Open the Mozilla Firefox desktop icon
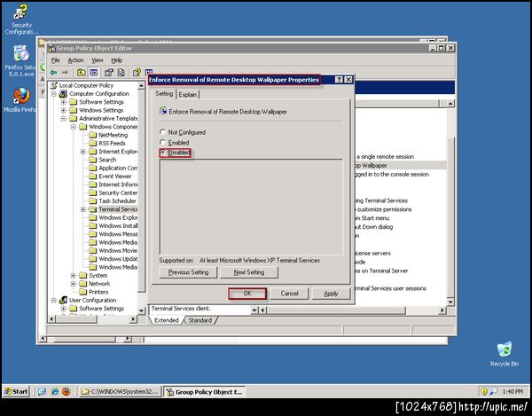The image size is (532, 416). [21, 100]
